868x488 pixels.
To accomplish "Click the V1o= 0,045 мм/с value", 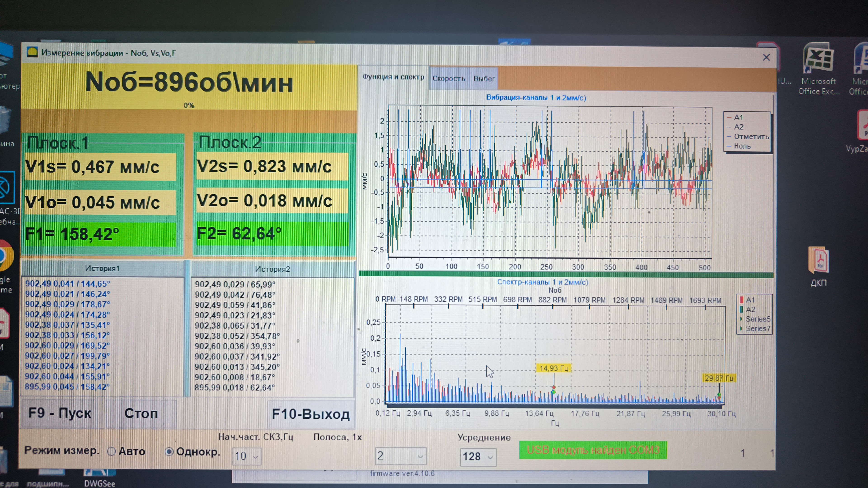I will [x=100, y=202].
